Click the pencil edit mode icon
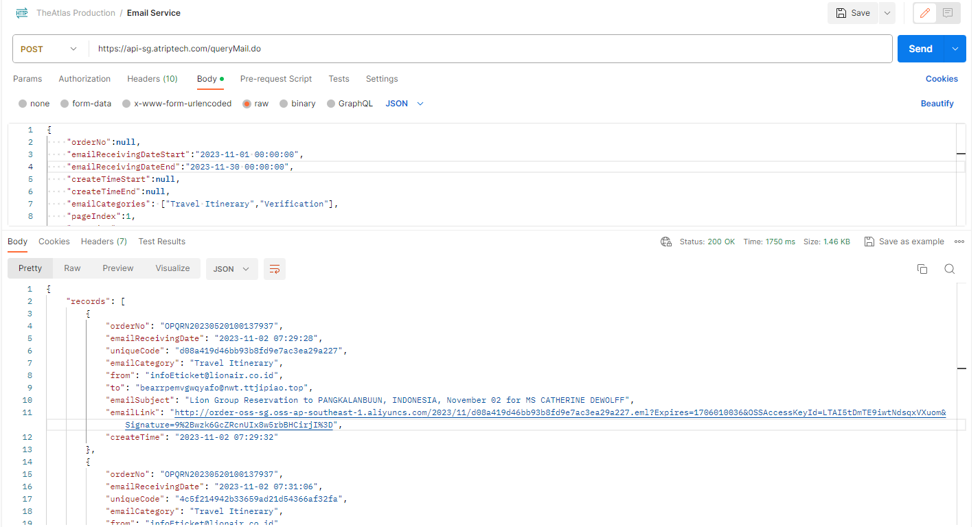The width and height of the screenshot is (980, 527). (x=924, y=13)
